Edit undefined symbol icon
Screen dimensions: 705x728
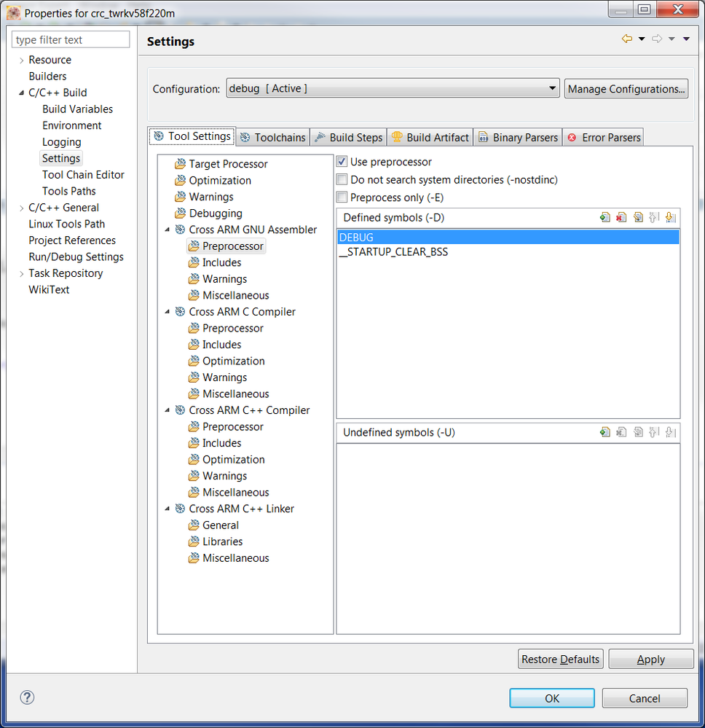pos(638,432)
